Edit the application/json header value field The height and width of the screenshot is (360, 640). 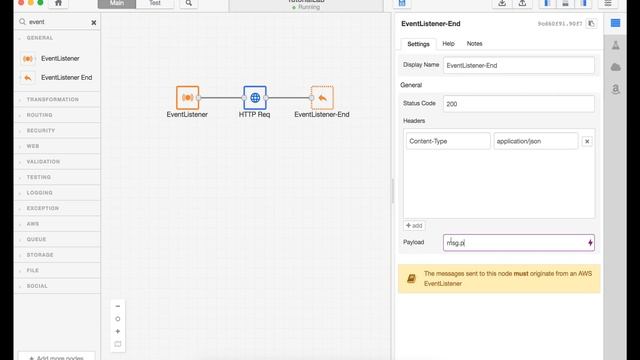pos(536,141)
